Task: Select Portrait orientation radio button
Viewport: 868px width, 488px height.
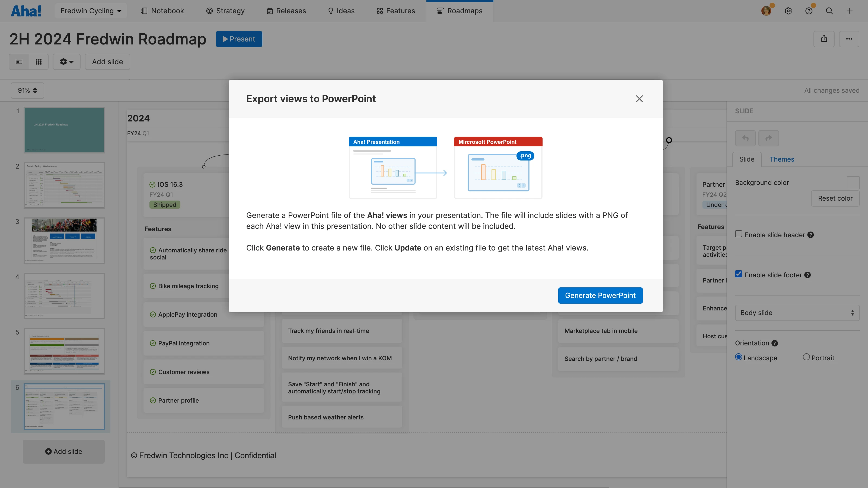Action: point(806,357)
